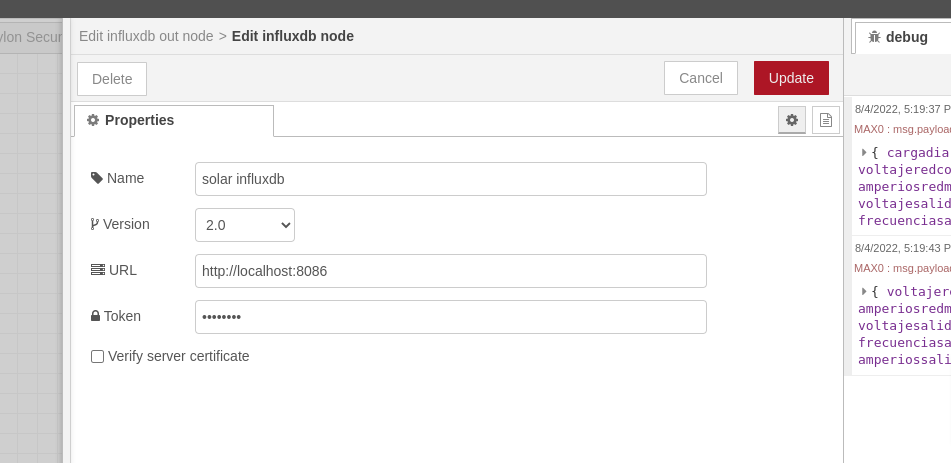Click the debug bug icon
The width and height of the screenshot is (951, 463).
[874, 37]
